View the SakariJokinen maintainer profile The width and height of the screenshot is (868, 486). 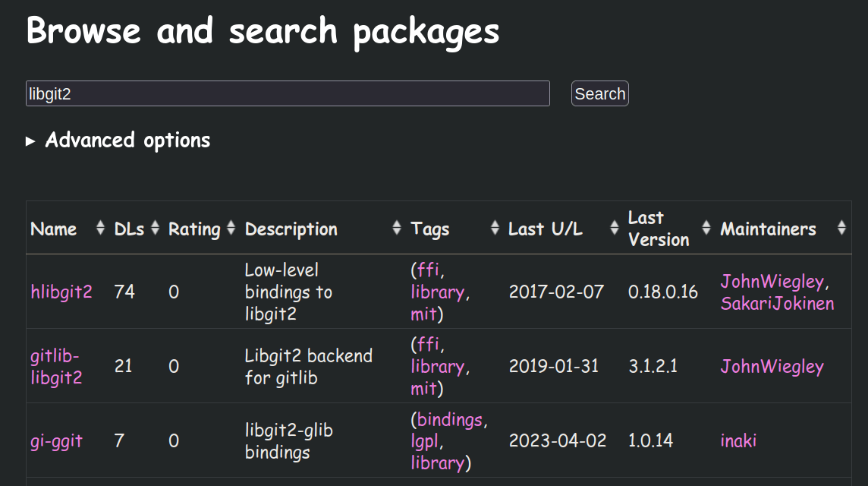[x=777, y=303]
